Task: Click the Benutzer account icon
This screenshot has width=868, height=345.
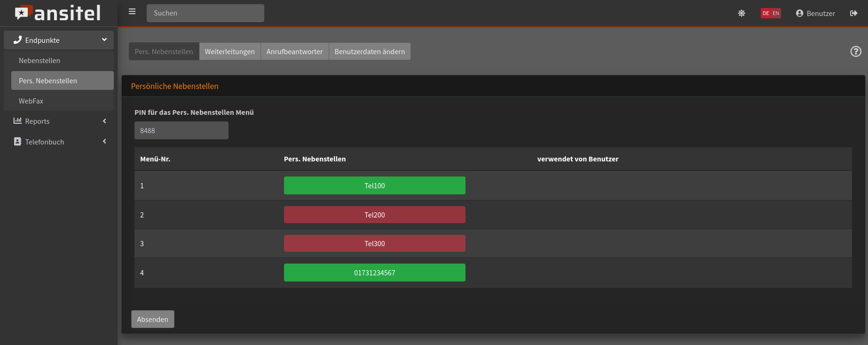Action: click(799, 13)
